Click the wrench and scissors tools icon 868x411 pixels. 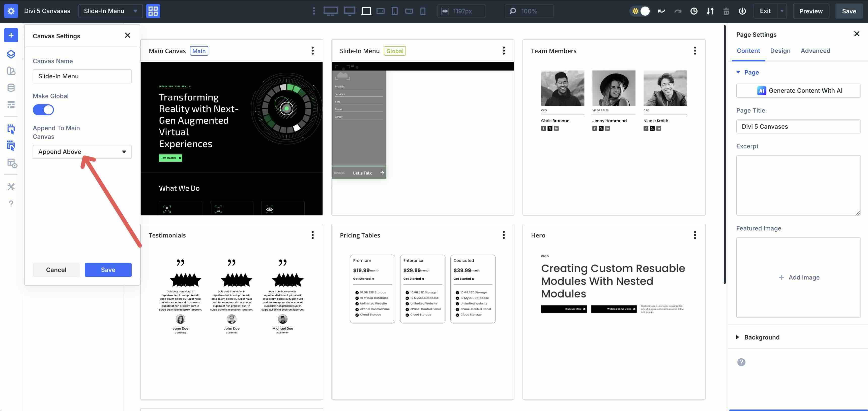click(x=11, y=187)
